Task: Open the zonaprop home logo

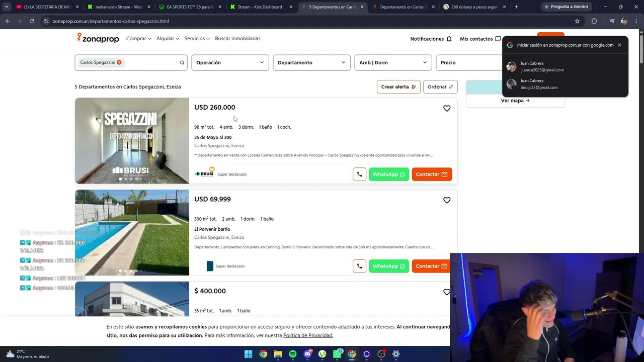Action: (98, 38)
